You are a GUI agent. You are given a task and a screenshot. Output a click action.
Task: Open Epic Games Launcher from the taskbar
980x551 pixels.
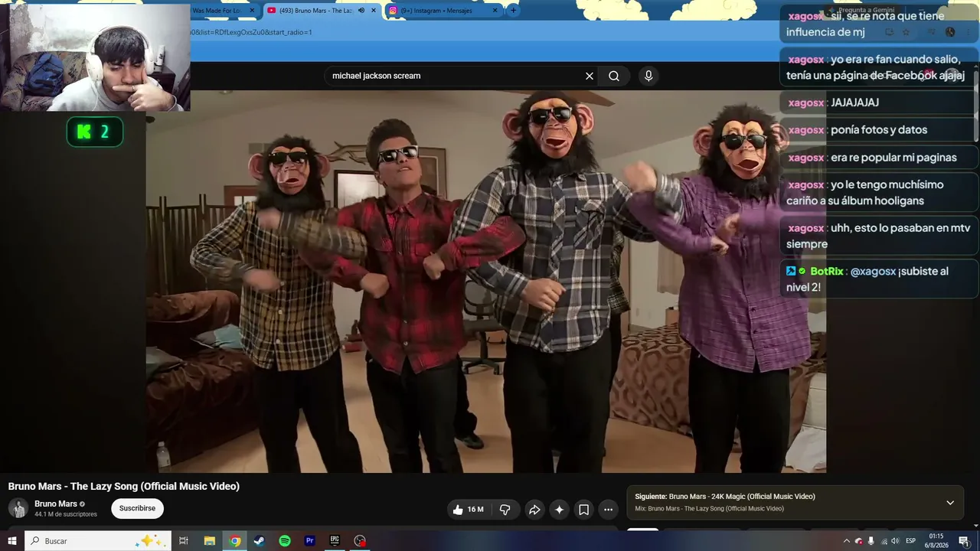point(335,541)
